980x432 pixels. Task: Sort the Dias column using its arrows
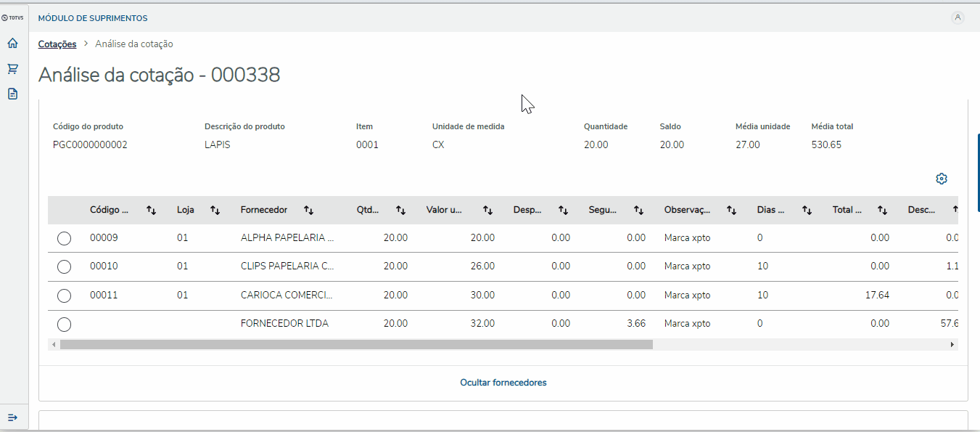pyautogui.click(x=807, y=210)
